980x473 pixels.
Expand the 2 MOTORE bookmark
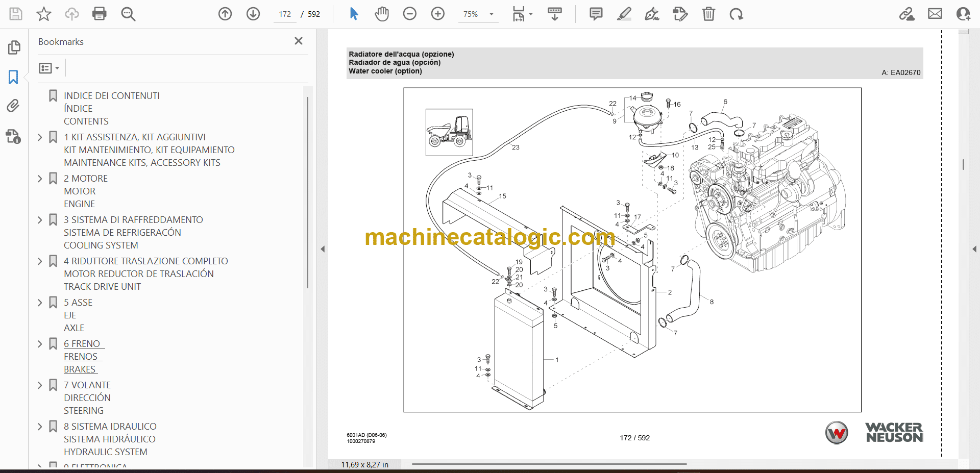pos(40,178)
